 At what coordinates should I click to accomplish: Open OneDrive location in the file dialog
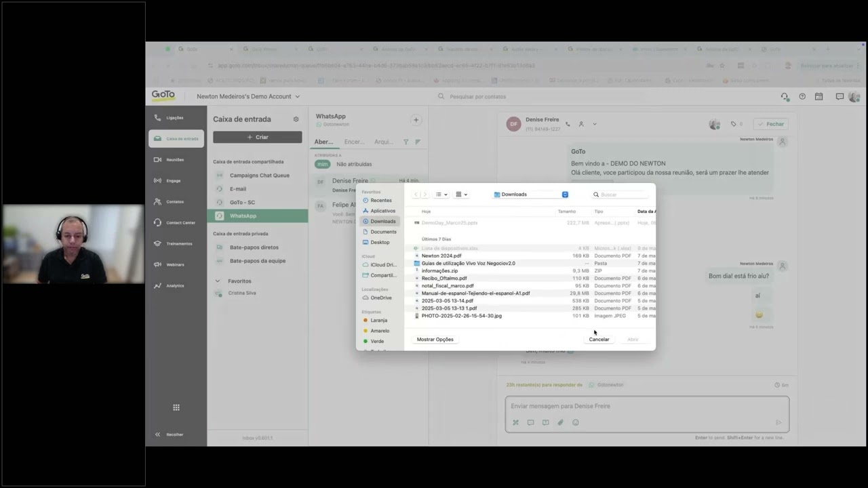click(x=380, y=298)
